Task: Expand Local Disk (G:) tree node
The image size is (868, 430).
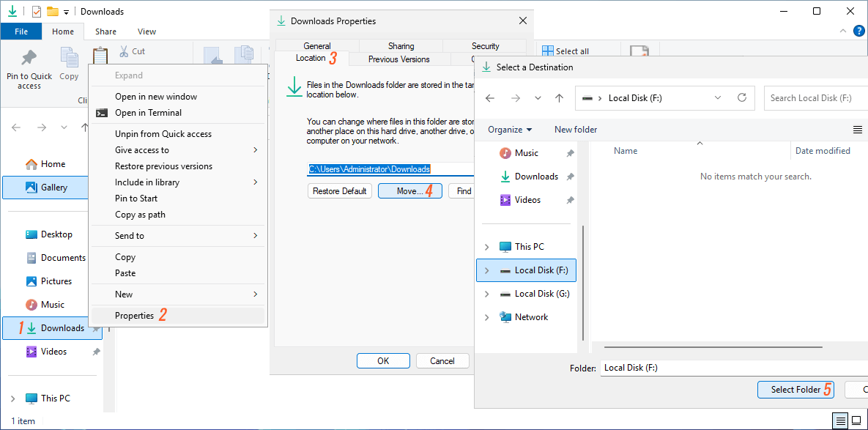Action: [487, 294]
